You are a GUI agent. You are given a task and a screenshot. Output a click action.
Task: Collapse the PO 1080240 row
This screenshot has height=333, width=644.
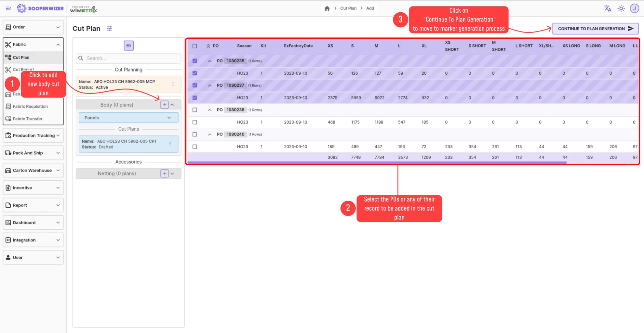point(210,134)
